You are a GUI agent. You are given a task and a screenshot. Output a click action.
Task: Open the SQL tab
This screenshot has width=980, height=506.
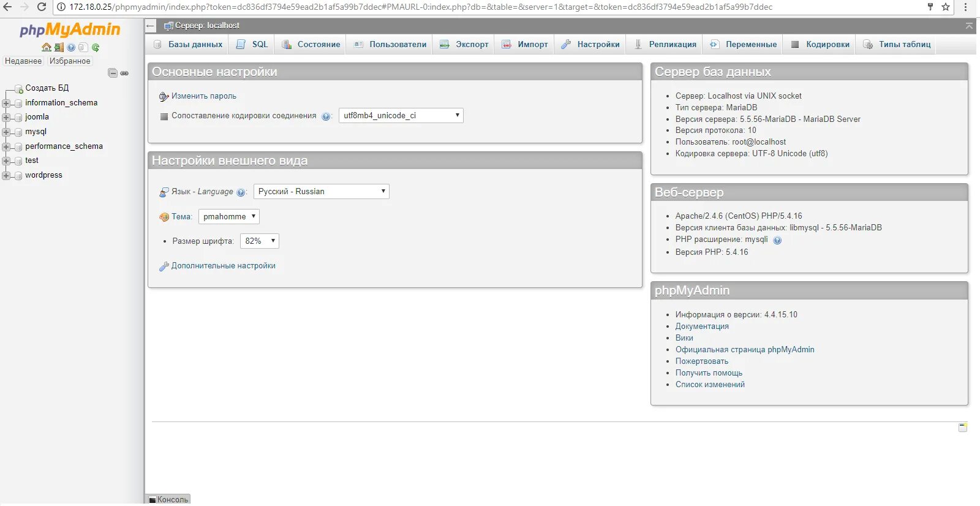coord(252,44)
